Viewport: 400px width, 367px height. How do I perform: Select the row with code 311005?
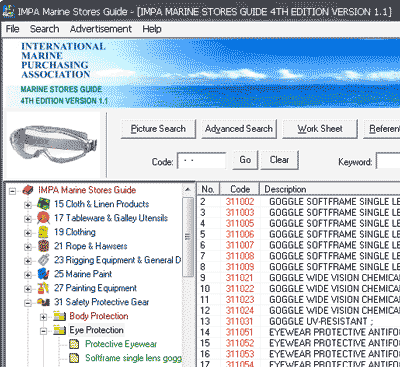click(x=299, y=223)
